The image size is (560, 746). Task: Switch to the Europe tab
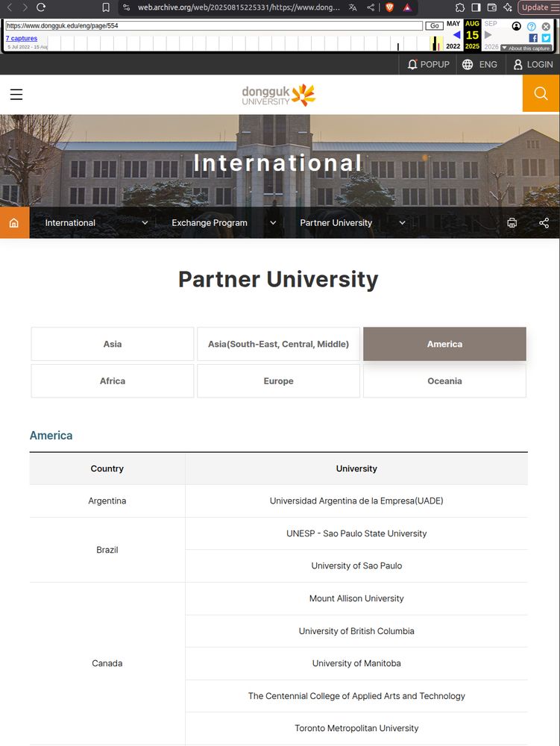point(279,381)
